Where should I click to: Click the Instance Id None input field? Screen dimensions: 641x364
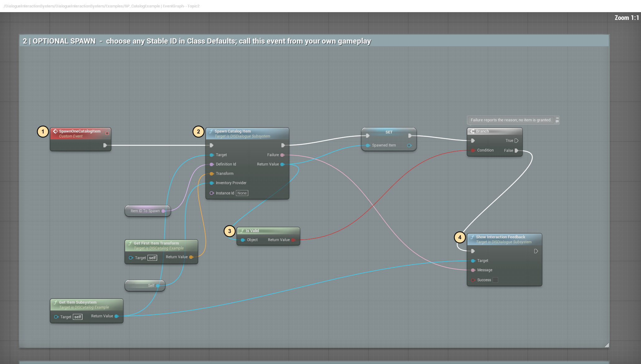242,193
